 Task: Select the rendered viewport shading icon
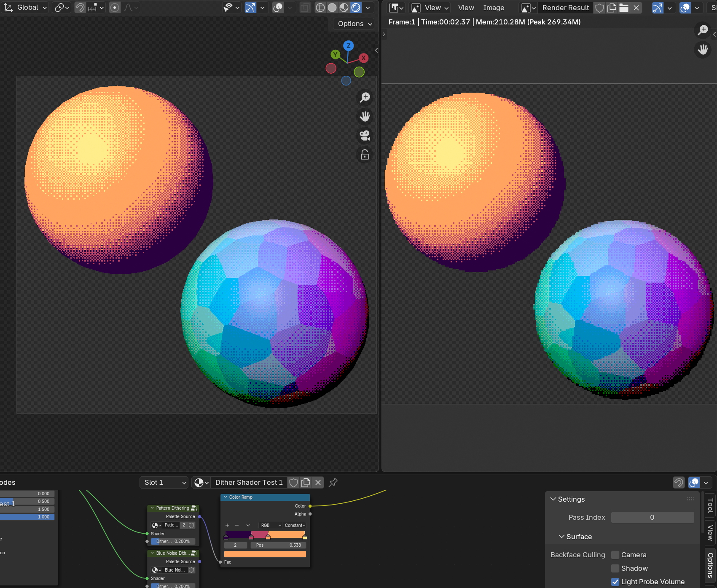[x=356, y=7]
